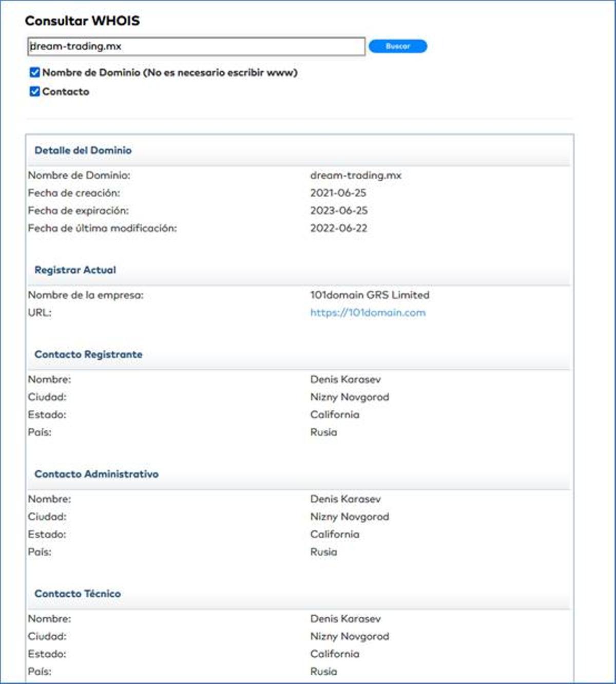This screenshot has height=684, width=616.
Task: Open the https://101domain.com registrar link
Action: (368, 313)
